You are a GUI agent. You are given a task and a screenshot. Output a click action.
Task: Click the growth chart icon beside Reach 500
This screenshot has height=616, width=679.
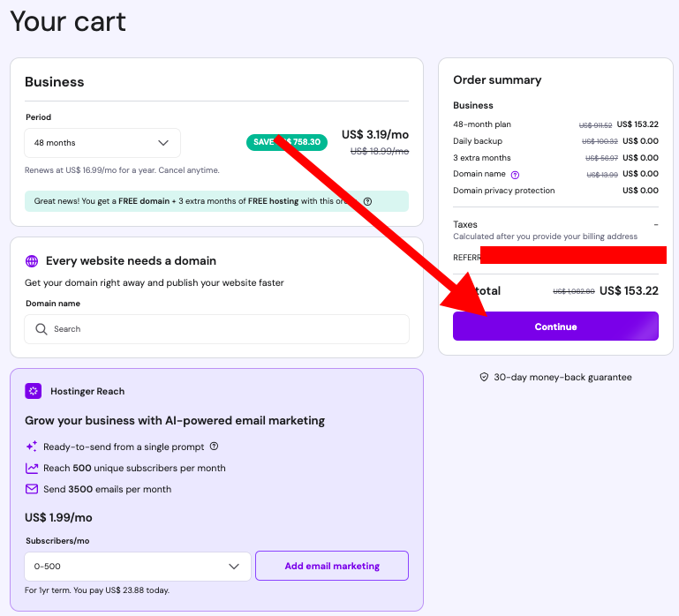32,468
